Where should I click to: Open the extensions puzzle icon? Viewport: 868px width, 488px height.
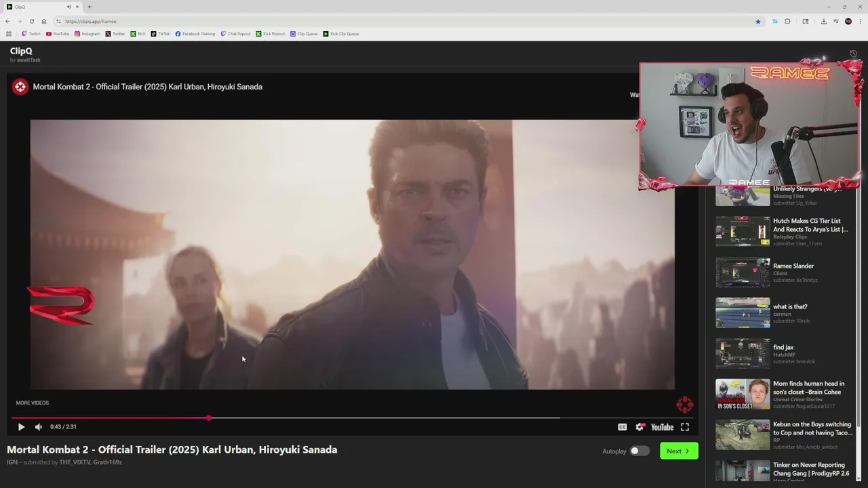787,22
